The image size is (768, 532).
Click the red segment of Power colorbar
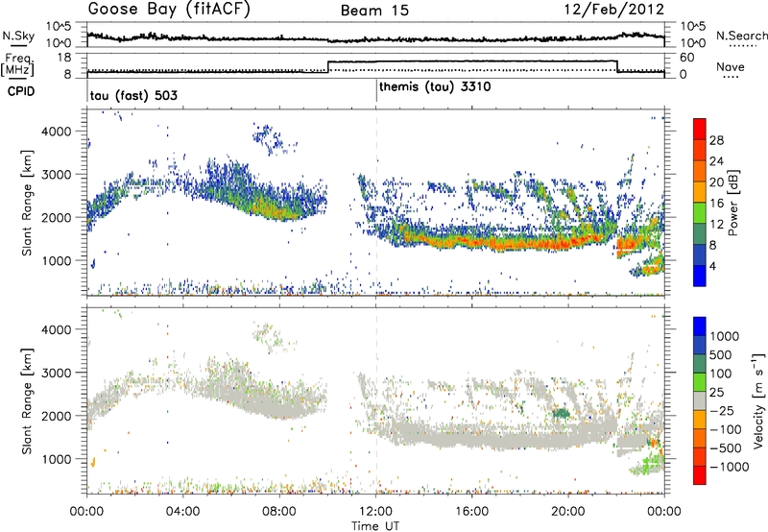coord(700,129)
